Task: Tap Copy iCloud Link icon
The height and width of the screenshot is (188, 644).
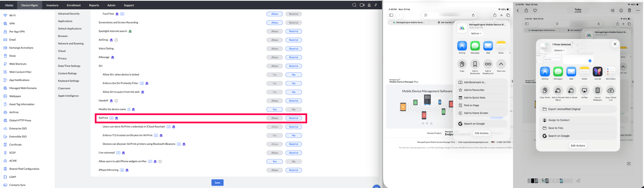Action: (611, 90)
